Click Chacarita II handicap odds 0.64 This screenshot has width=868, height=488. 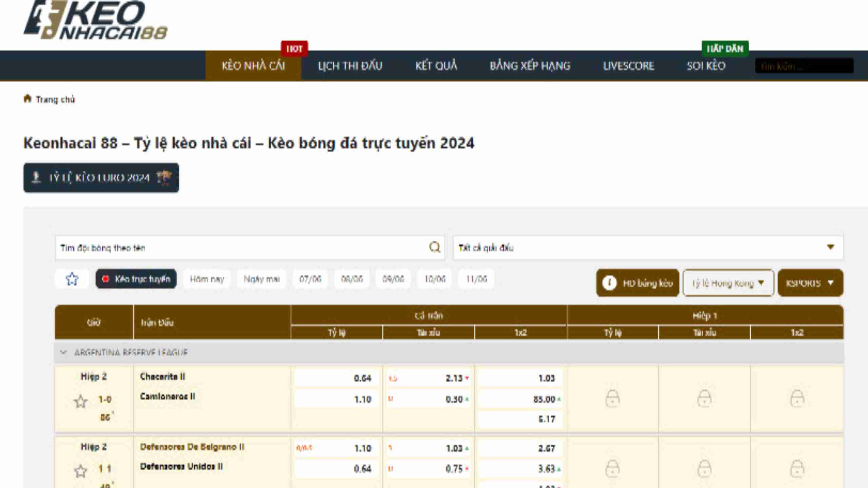coord(336,378)
